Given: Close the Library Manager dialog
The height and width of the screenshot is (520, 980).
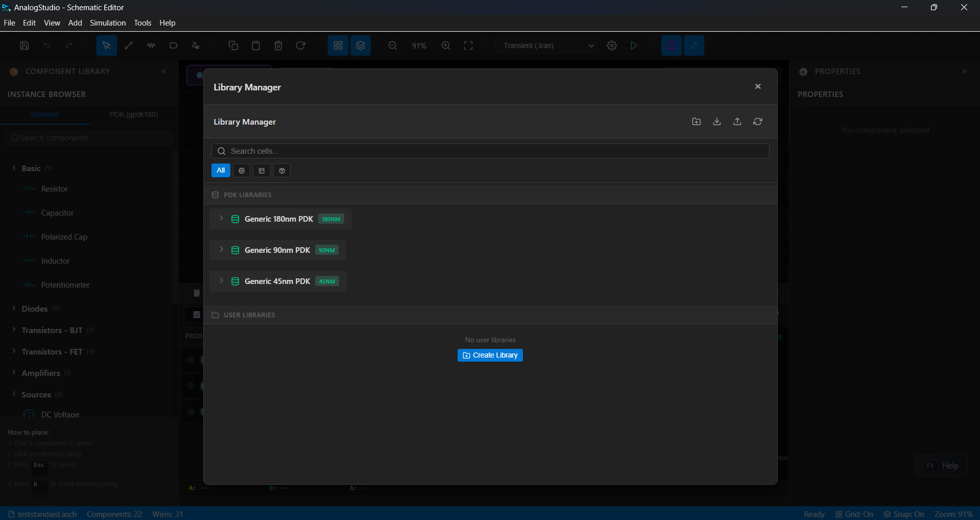Looking at the screenshot, I should pos(758,86).
